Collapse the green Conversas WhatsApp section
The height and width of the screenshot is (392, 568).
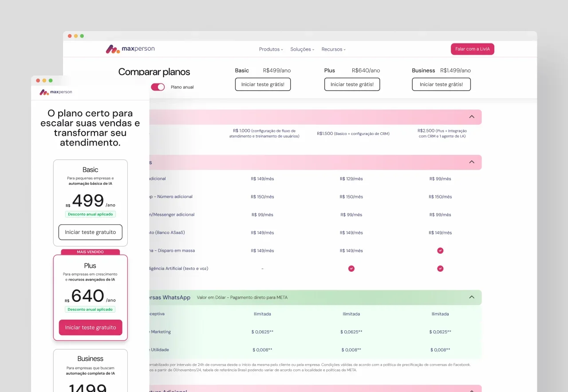click(x=472, y=297)
